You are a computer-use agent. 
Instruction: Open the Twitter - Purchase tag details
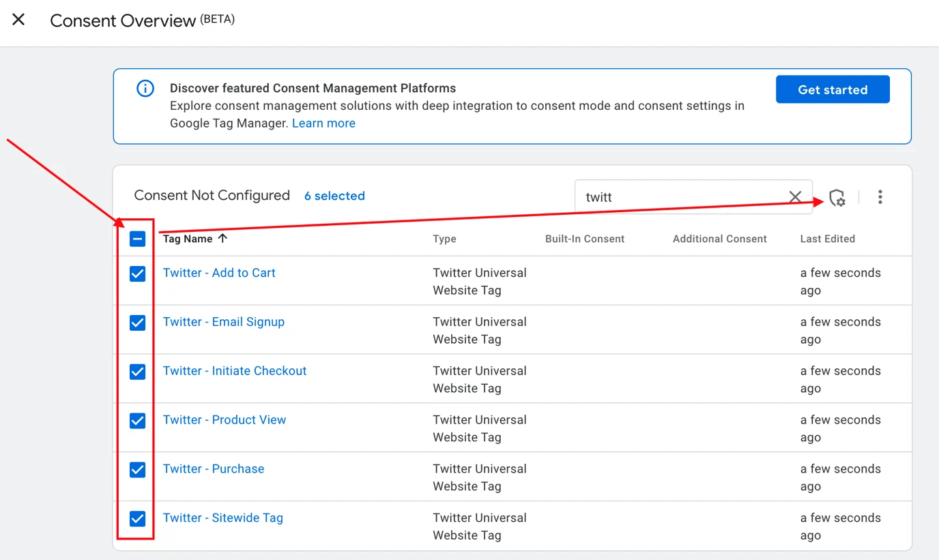(x=214, y=469)
